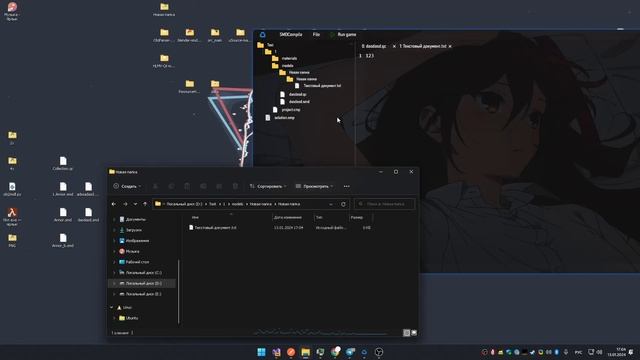Select innermost Новая папка holding the text document
Viewport: 640px width, 360px height.
point(302,79)
